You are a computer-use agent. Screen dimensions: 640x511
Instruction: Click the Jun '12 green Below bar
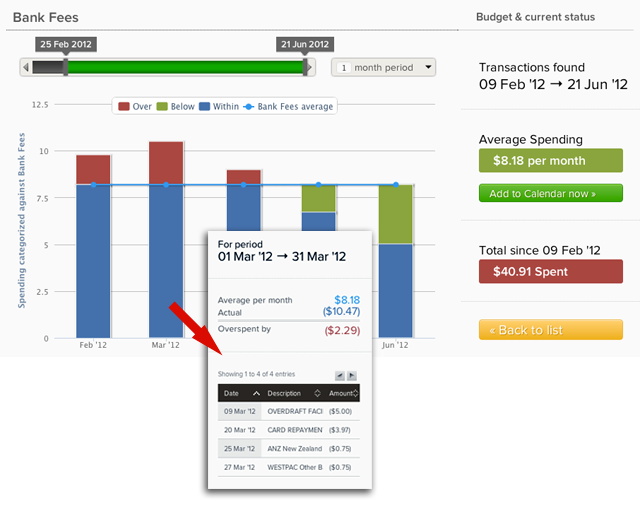395,214
